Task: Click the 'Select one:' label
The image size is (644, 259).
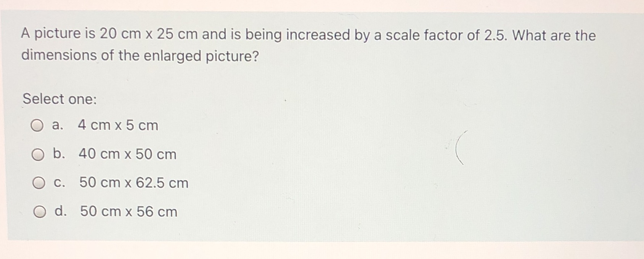Action: (x=59, y=99)
